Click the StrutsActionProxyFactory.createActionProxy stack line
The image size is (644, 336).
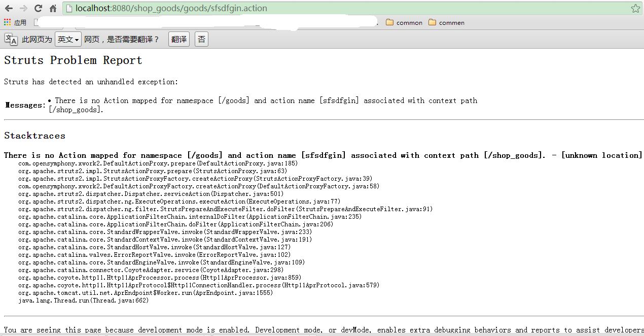coord(195,179)
